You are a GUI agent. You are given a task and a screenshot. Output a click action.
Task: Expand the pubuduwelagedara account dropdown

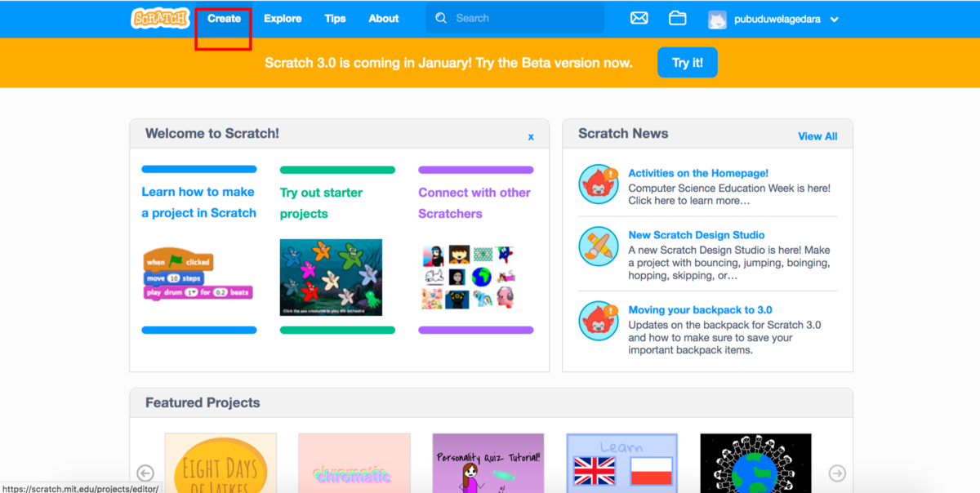pyautogui.click(x=834, y=20)
